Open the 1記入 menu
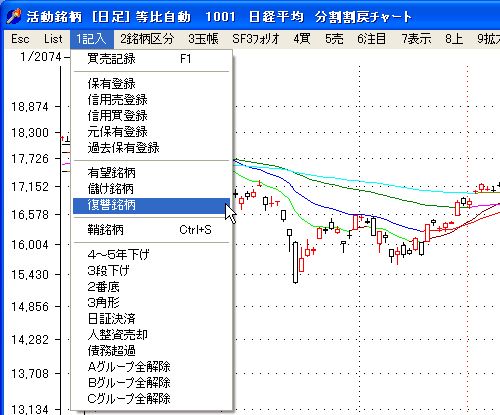The image size is (500, 415). (92, 39)
